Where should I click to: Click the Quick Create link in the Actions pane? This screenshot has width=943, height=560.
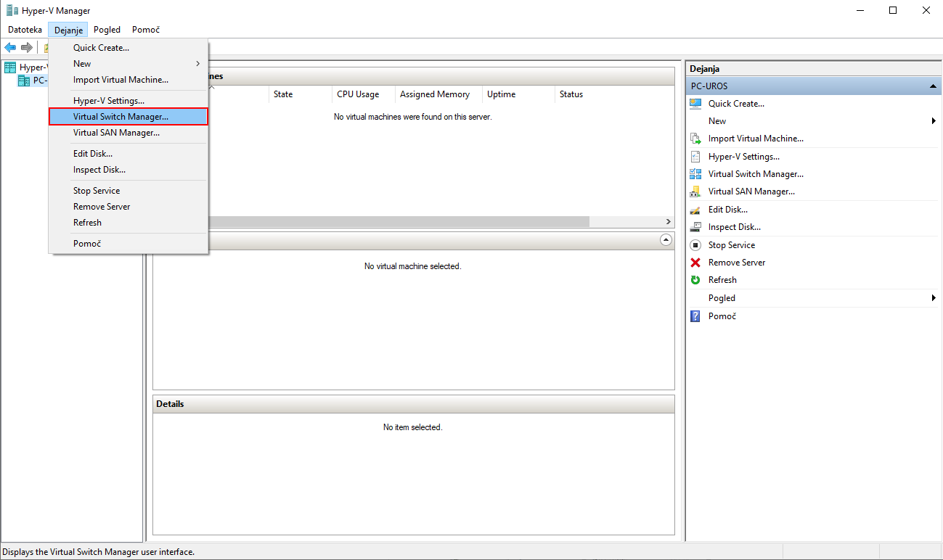736,104
